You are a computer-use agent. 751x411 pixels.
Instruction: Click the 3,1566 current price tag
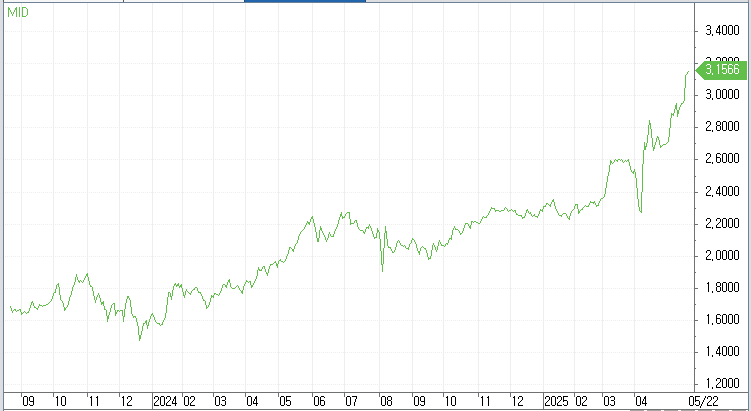tap(720, 70)
